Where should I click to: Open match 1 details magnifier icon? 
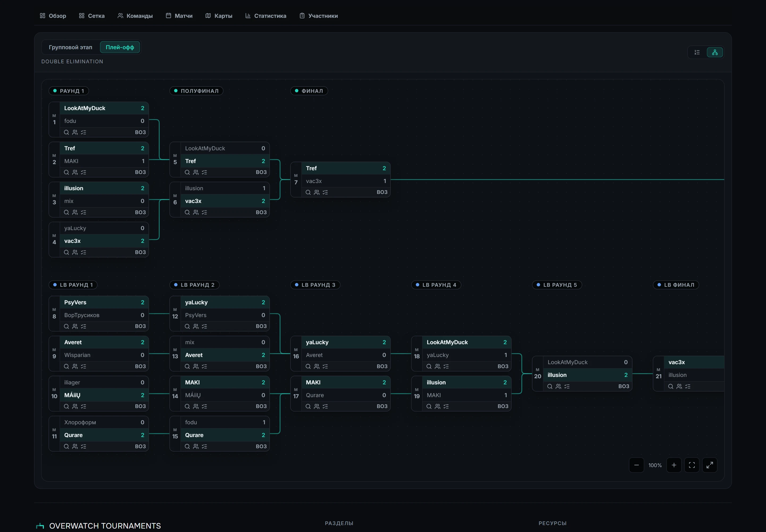66,132
